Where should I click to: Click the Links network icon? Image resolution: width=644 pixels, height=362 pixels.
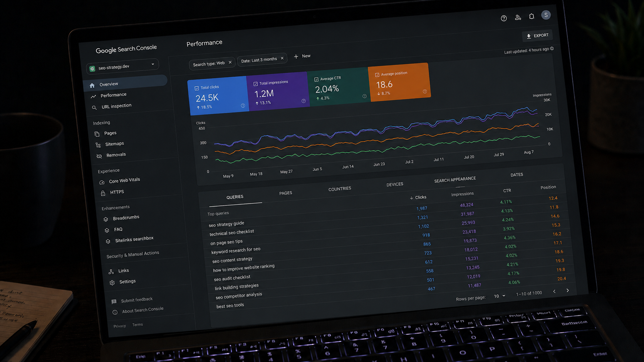111,272
